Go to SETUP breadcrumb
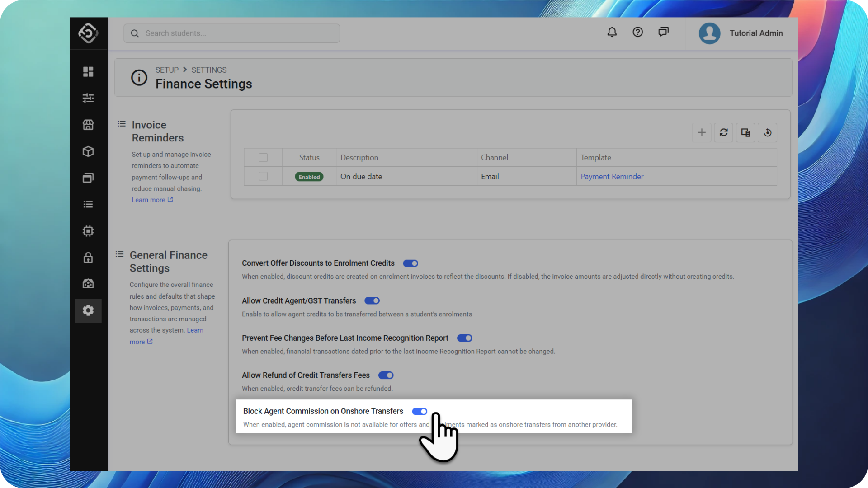This screenshot has height=488, width=868. [x=167, y=70]
